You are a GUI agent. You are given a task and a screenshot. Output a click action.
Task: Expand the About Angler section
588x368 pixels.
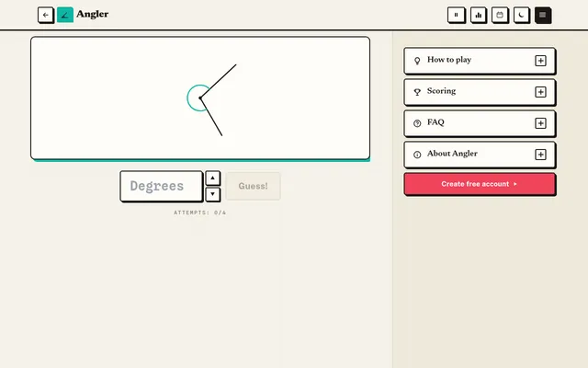coord(480,155)
